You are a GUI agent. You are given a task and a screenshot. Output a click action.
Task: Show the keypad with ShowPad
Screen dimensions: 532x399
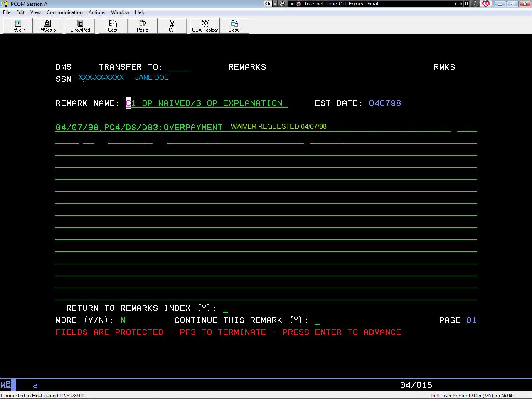(x=80, y=26)
